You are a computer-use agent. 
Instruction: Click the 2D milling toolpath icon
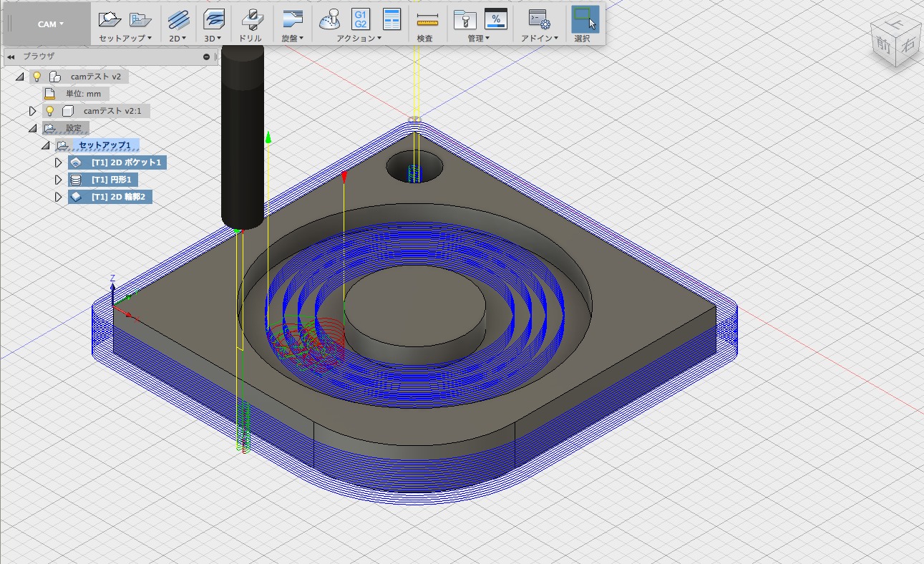pyautogui.click(x=178, y=19)
